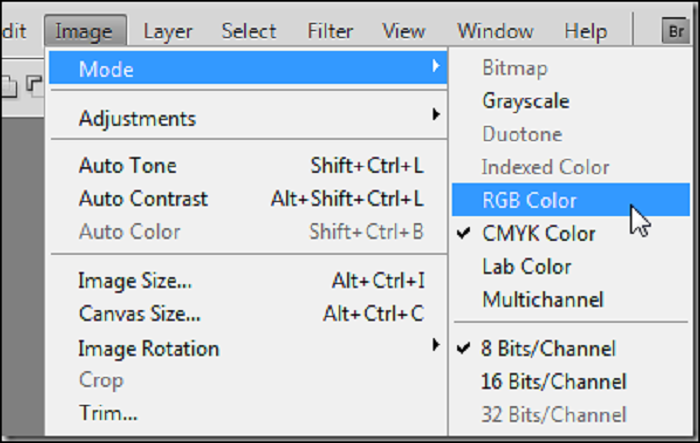
Task: Open the Help menu
Action: pyautogui.click(x=585, y=32)
